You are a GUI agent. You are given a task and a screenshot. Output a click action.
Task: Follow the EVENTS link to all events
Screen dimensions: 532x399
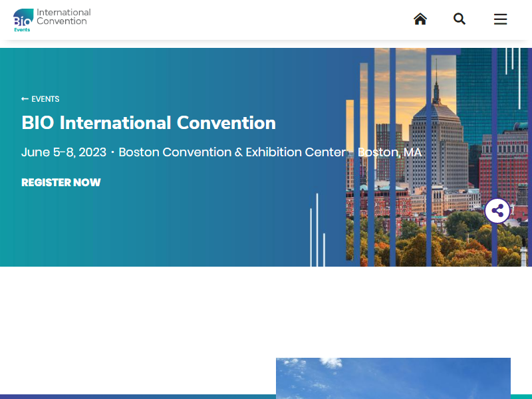(x=46, y=98)
